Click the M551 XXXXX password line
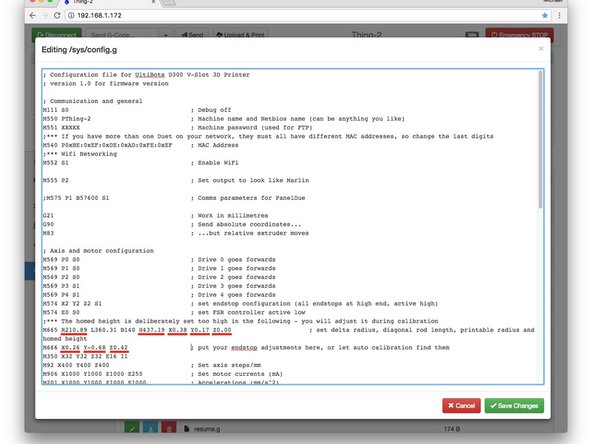 click(177, 128)
